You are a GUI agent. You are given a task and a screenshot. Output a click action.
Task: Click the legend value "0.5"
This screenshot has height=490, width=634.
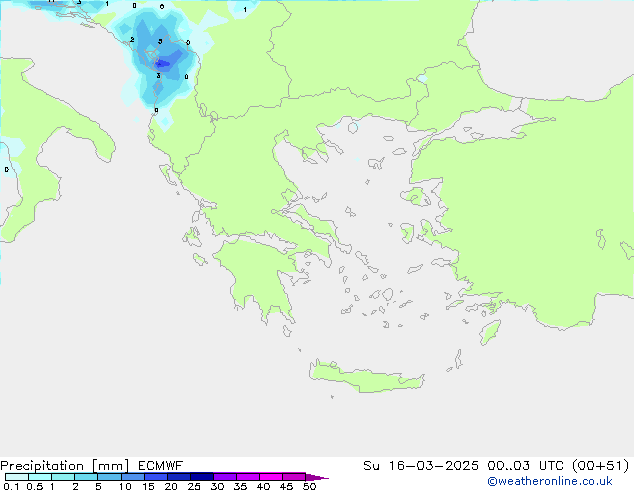click(34, 486)
